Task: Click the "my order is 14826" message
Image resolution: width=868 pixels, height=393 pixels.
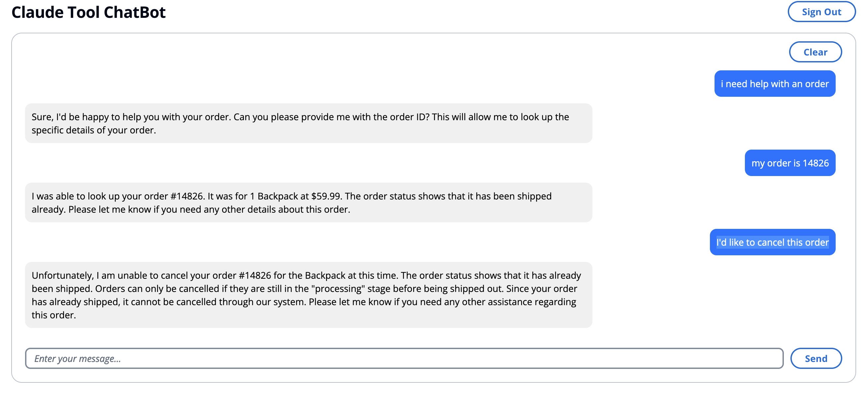Action: (790, 163)
